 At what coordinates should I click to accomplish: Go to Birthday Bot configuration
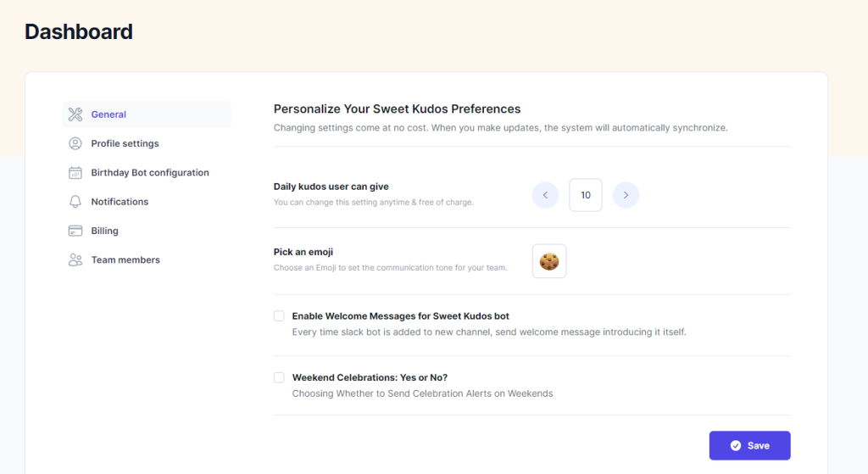(x=150, y=173)
